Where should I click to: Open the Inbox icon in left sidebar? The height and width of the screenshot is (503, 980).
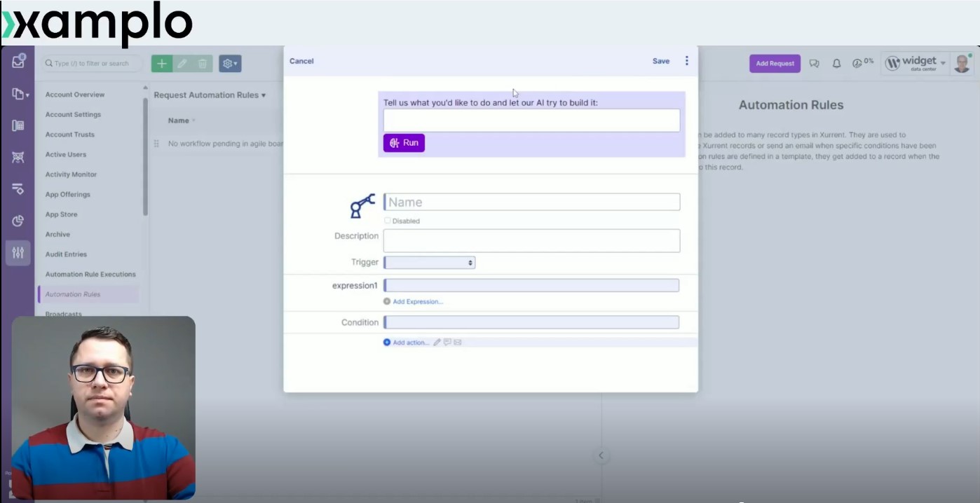(18, 62)
